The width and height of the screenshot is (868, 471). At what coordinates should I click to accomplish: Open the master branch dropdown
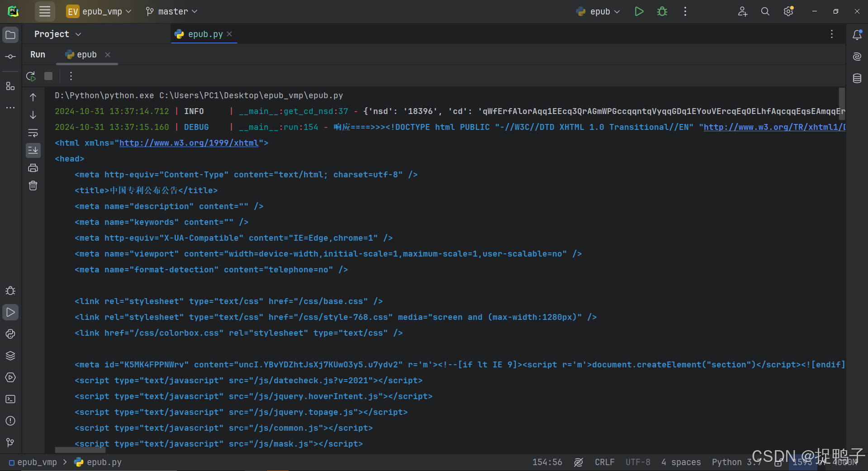[172, 11]
